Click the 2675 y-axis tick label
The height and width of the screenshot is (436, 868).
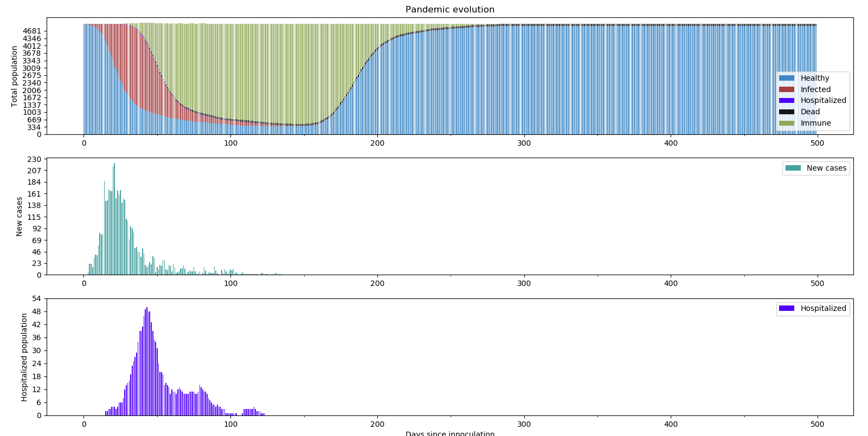pyautogui.click(x=32, y=75)
